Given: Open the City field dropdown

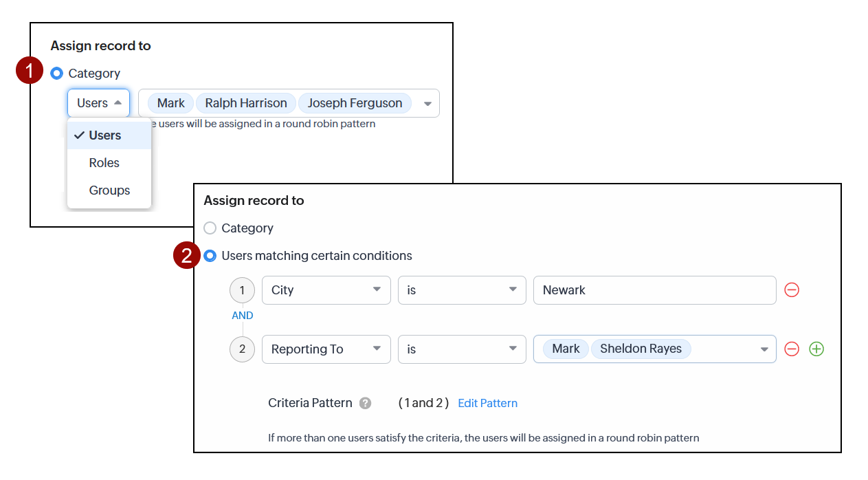Looking at the screenshot, I should coord(326,290).
